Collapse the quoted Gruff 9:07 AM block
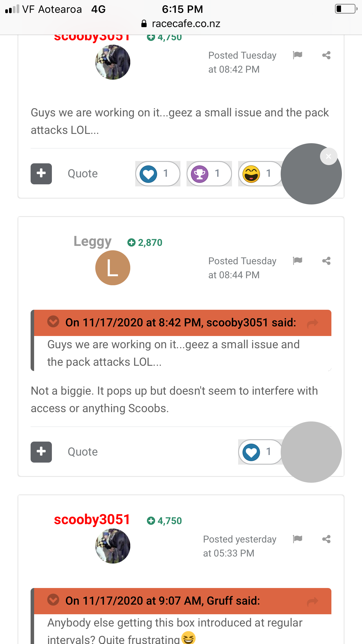Image resolution: width=362 pixels, height=644 pixels. pos(53,600)
